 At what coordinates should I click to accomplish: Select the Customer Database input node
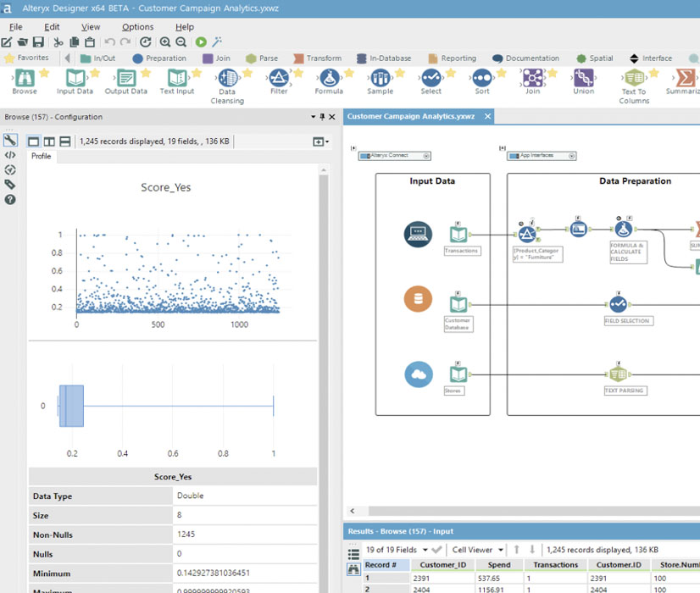(x=458, y=305)
